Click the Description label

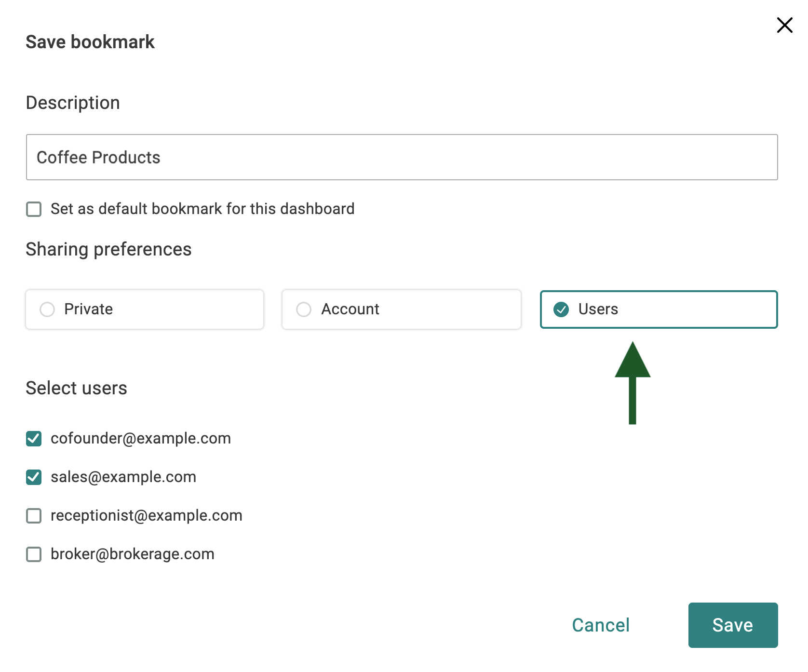tap(73, 103)
